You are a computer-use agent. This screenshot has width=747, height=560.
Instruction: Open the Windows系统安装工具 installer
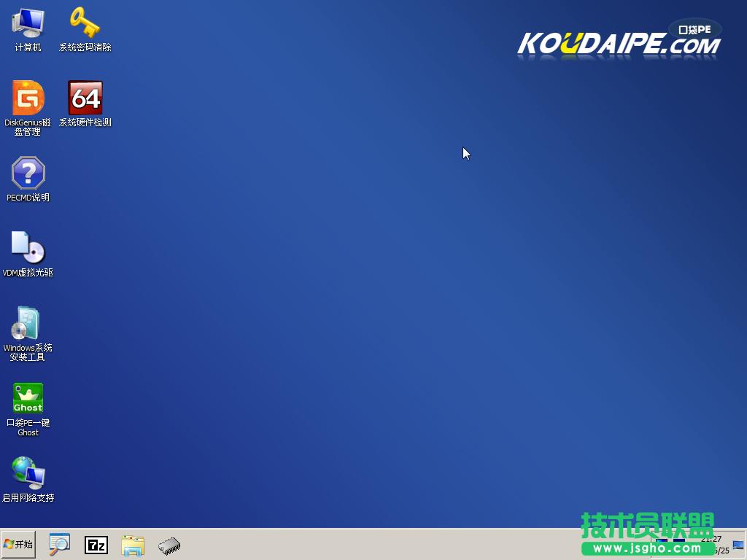click(27, 324)
